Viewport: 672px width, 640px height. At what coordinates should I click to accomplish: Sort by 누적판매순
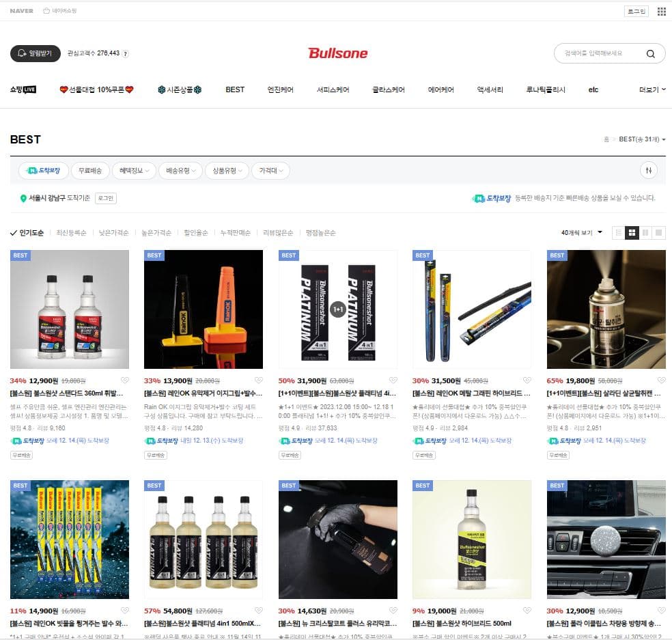click(x=236, y=233)
